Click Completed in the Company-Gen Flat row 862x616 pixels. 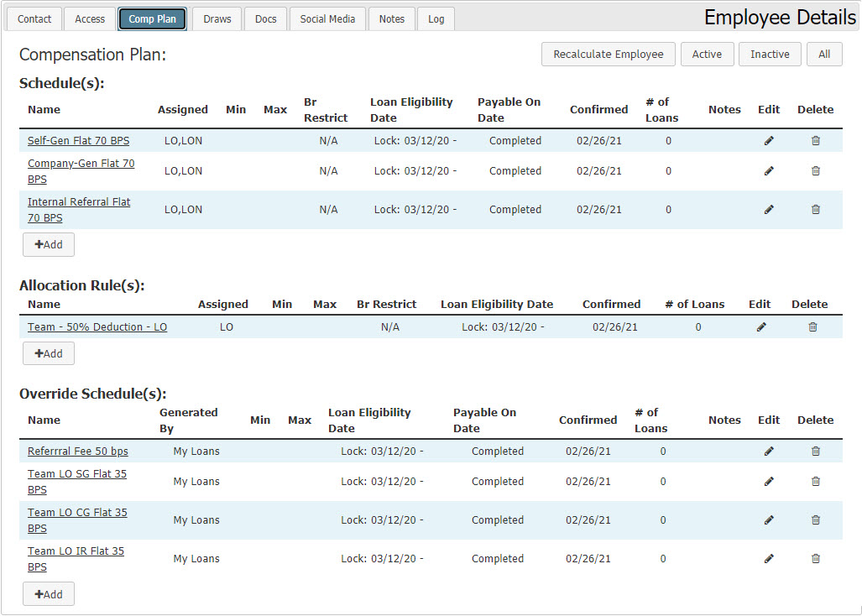click(515, 171)
